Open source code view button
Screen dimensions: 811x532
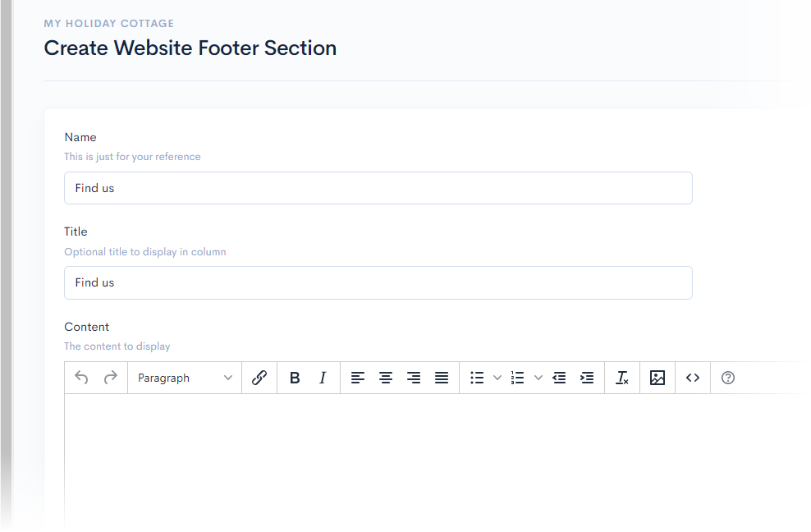click(693, 378)
